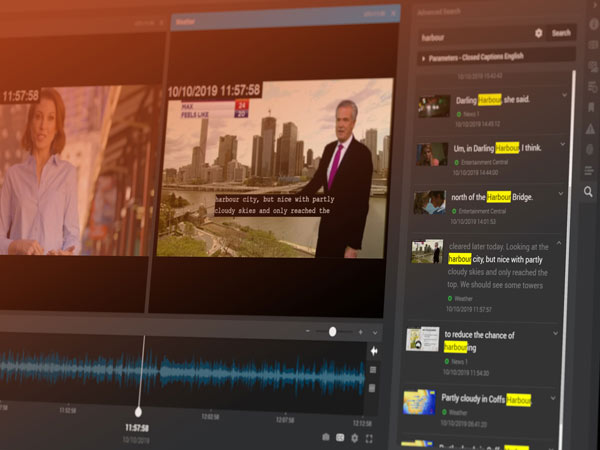Expand Parameters - Closed Captions English section
Image resolution: width=600 pixels, height=450 pixels.
point(496,57)
